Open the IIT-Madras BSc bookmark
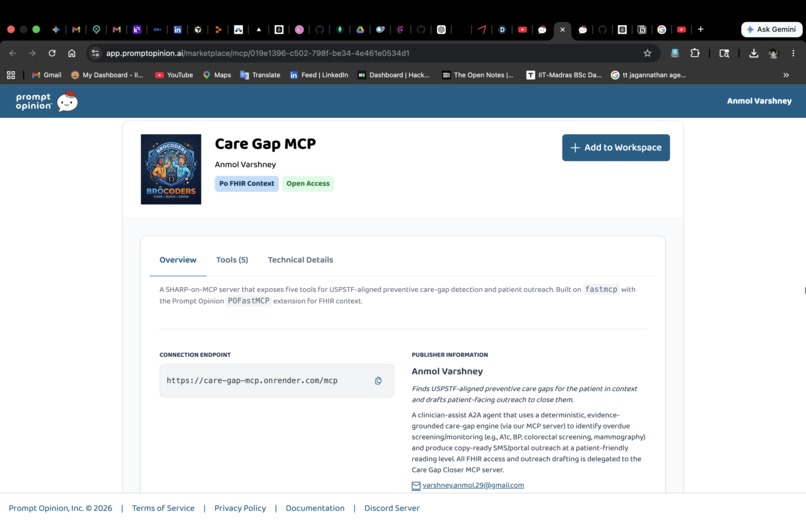 point(563,75)
